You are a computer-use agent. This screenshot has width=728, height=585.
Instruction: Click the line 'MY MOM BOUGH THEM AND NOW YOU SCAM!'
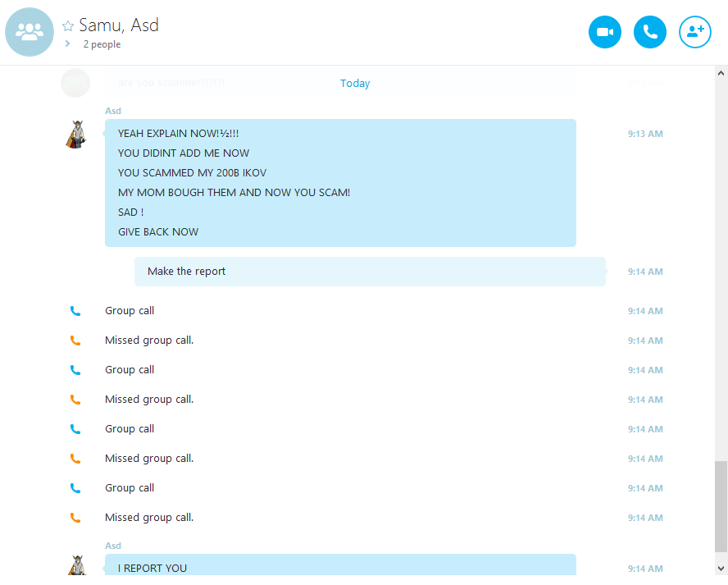click(234, 192)
